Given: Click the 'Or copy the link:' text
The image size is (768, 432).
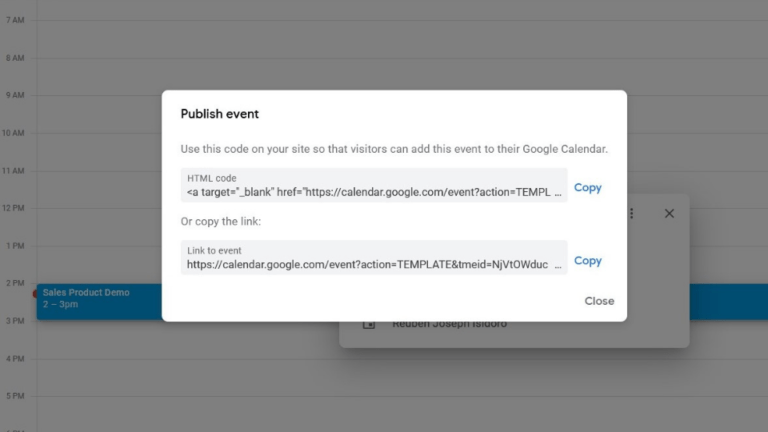Looking at the screenshot, I should (220, 221).
